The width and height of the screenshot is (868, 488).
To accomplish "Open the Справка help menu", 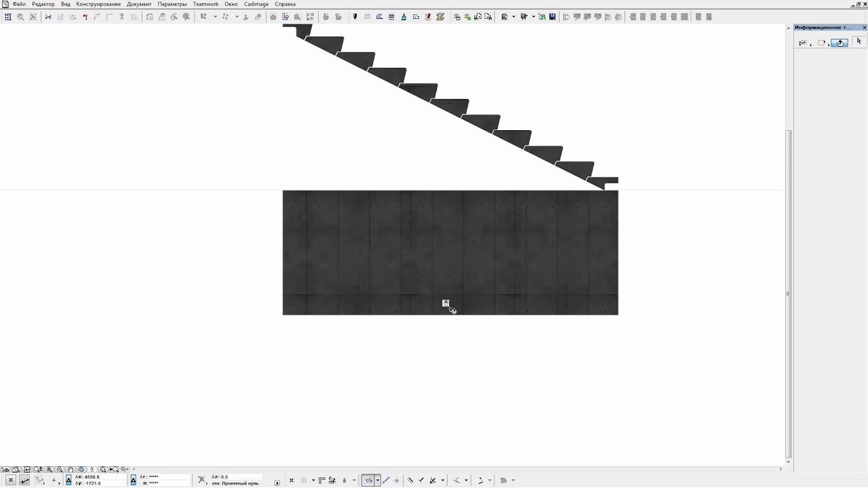I will click(x=285, y=4).
